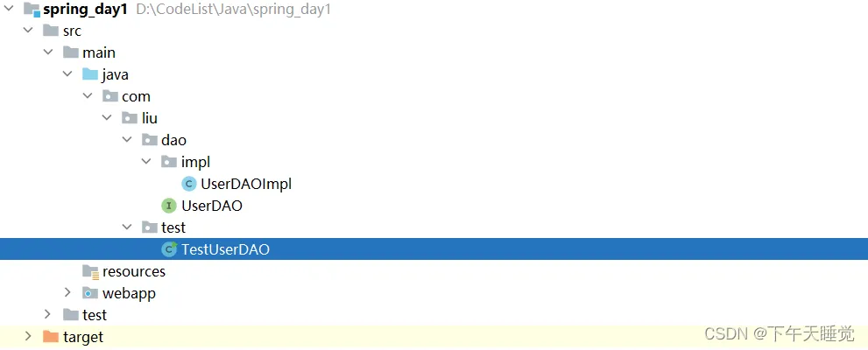Click the TestUserDAO runnable class icon
Screen dimensions: 868x350
(169, 249)
